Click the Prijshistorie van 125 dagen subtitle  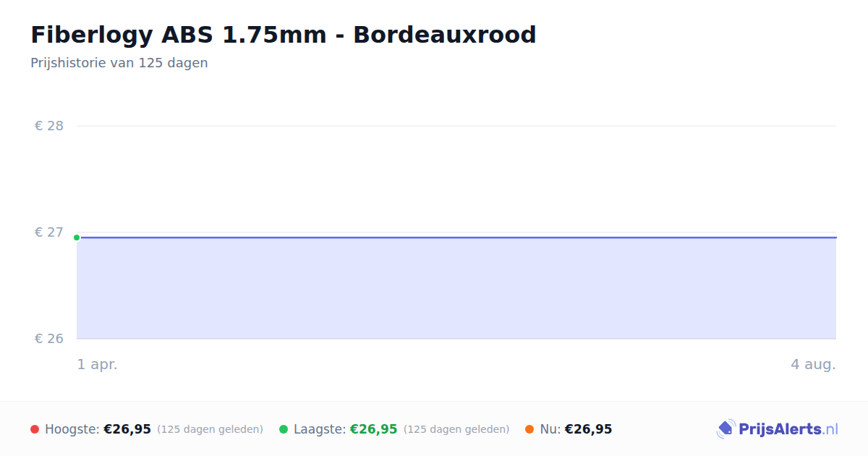pyautogui.click(x=119, y=63)
